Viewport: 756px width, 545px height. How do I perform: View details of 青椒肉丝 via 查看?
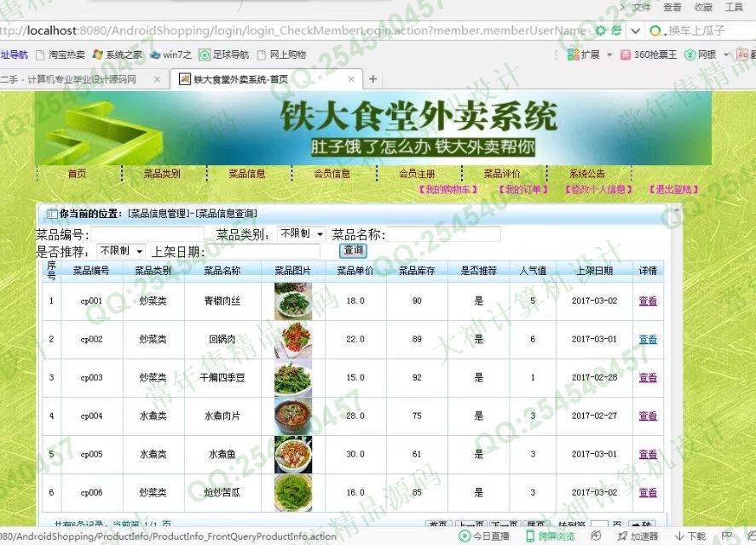648,301
